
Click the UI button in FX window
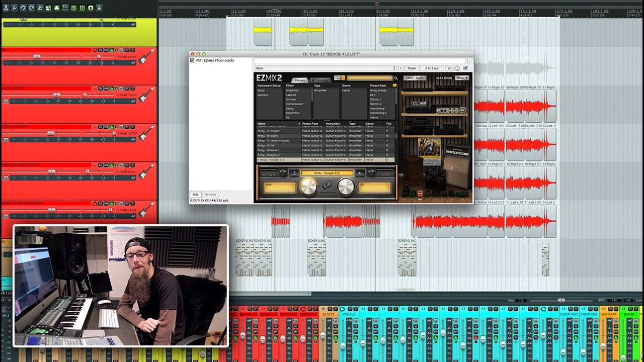point(449,68)
